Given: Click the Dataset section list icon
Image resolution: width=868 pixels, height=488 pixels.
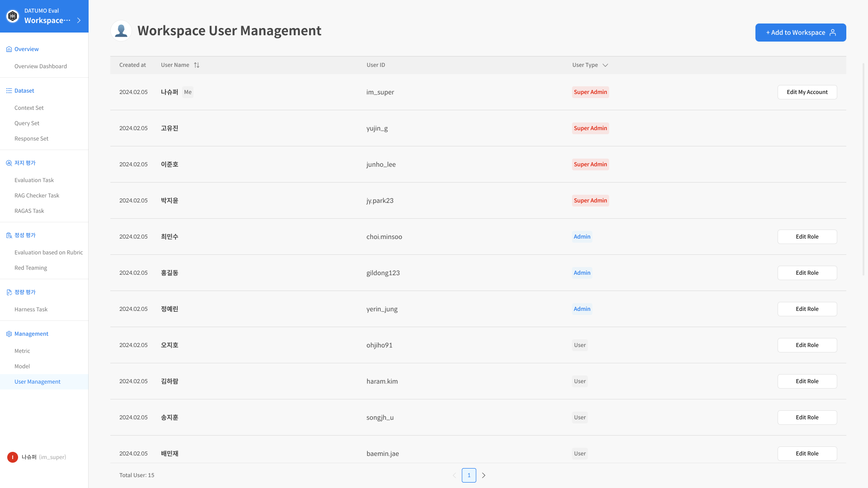Looking at the screenshot, I should pyautogui.click(x=9, y=91).
